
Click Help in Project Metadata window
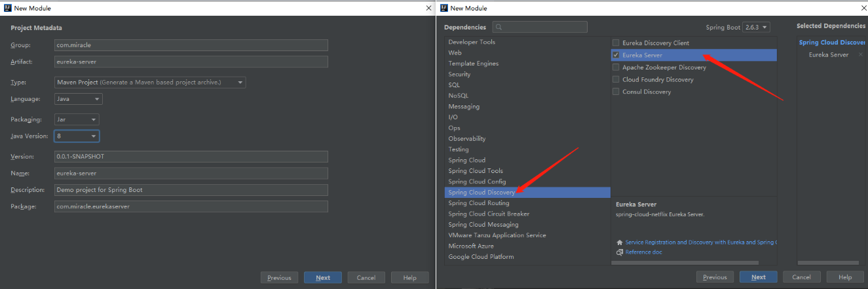tap(410, 278)
